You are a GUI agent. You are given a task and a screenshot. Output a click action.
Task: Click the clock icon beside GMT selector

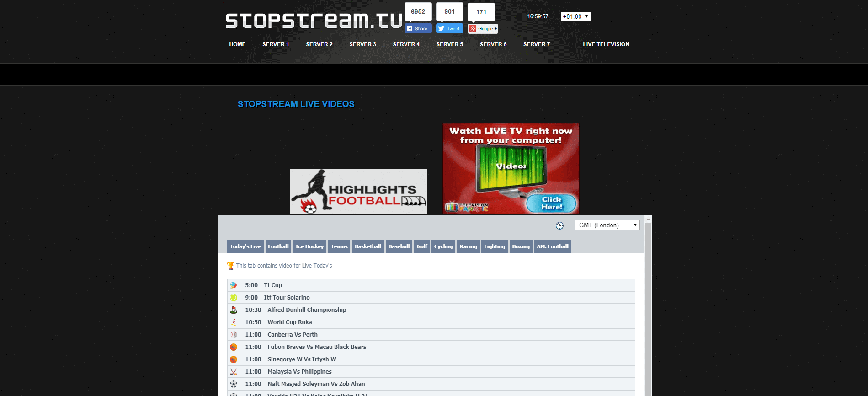[x=559, y=225]
